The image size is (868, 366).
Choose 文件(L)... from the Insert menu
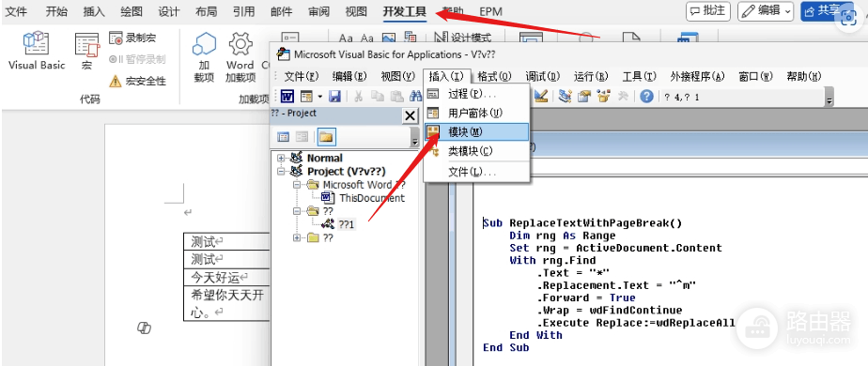coord(476,173)
